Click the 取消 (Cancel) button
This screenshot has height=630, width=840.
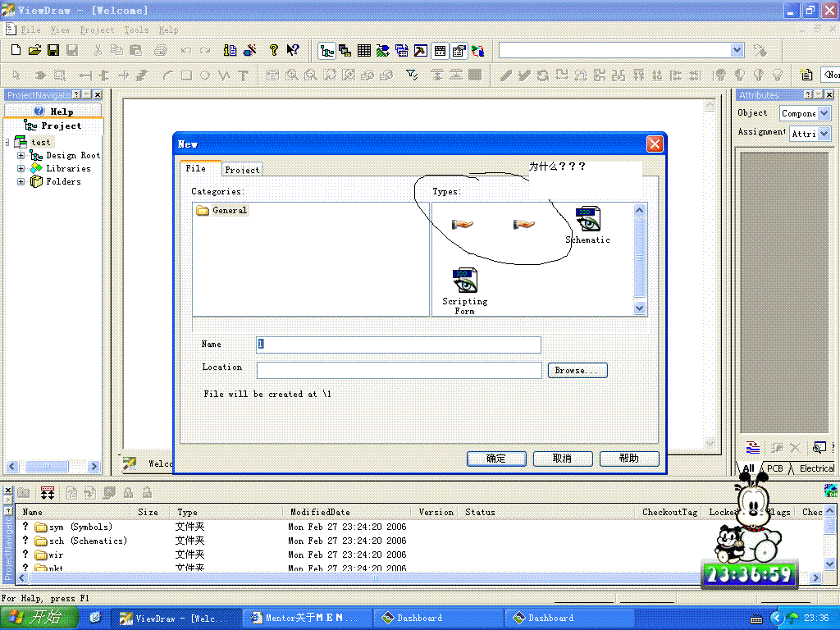click(x=563, y=459)
